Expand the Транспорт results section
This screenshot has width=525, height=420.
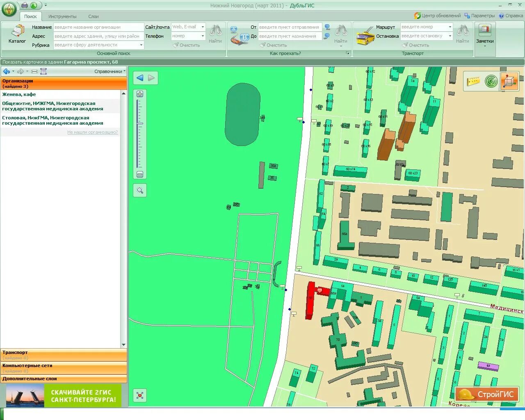pyautogui.click(x=64, y=355)
